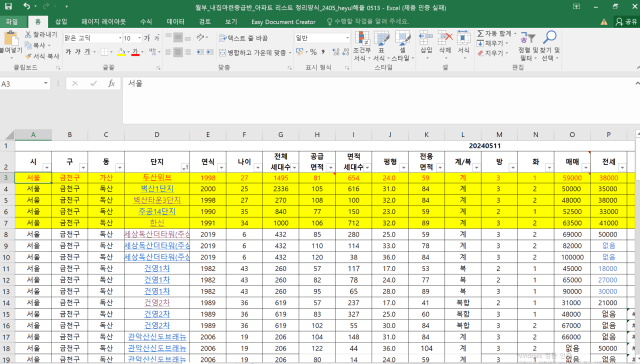Switch to 삽입 (Insert) ribbon tab

click(x=61, y=22)
